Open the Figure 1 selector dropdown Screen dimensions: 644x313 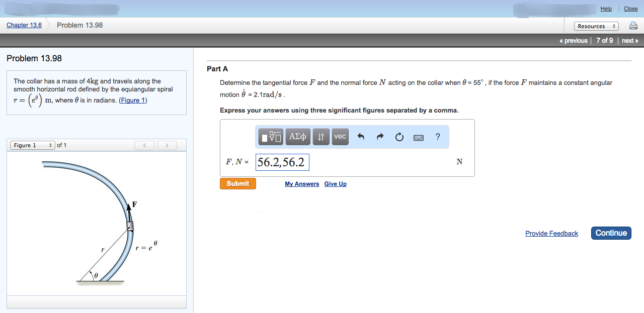[32, 145]
